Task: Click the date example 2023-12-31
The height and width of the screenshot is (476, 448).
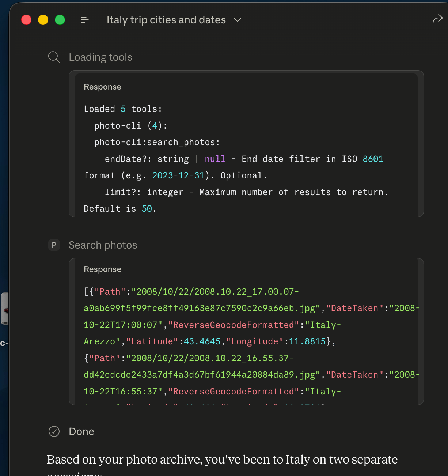Action: tap(178, 175)
